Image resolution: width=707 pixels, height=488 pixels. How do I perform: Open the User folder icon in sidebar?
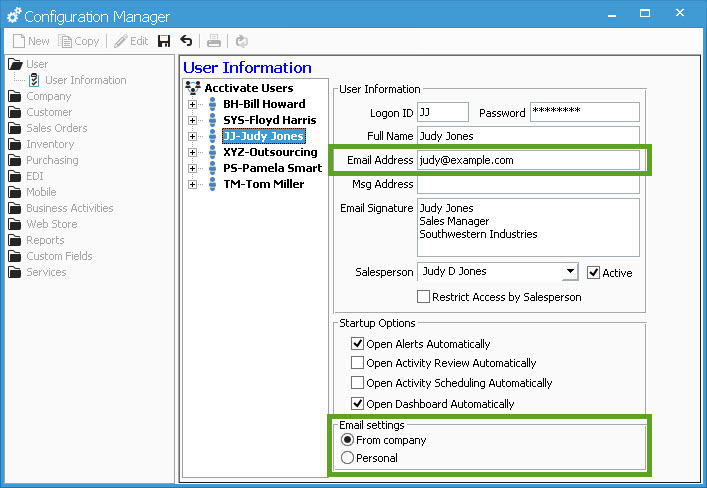click(15, 64)
